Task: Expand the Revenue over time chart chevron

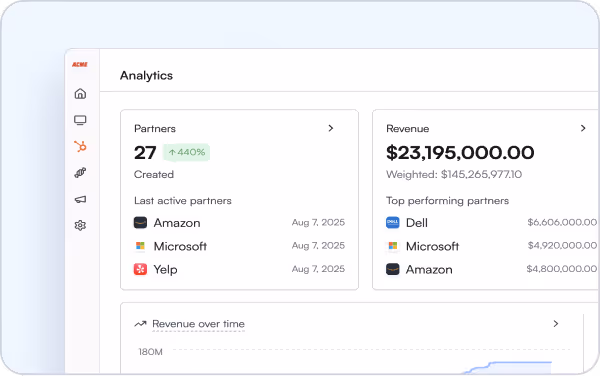Action: 556,324
